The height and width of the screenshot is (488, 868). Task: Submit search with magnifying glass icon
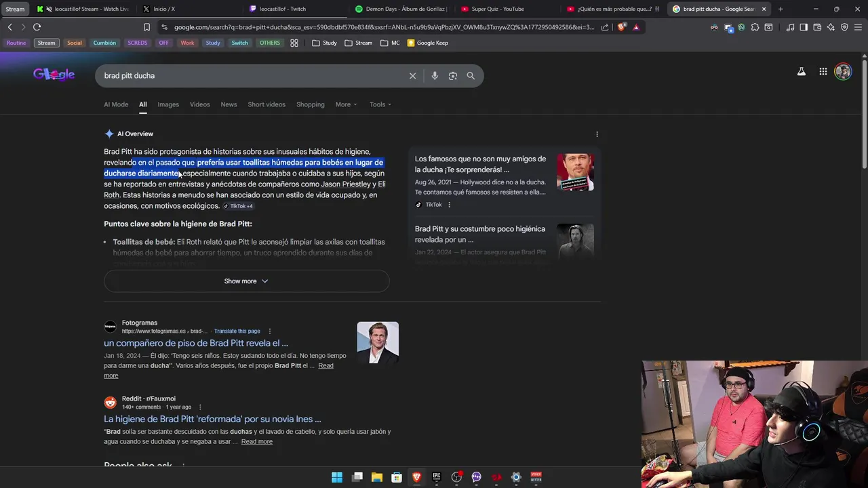(471, 76)
